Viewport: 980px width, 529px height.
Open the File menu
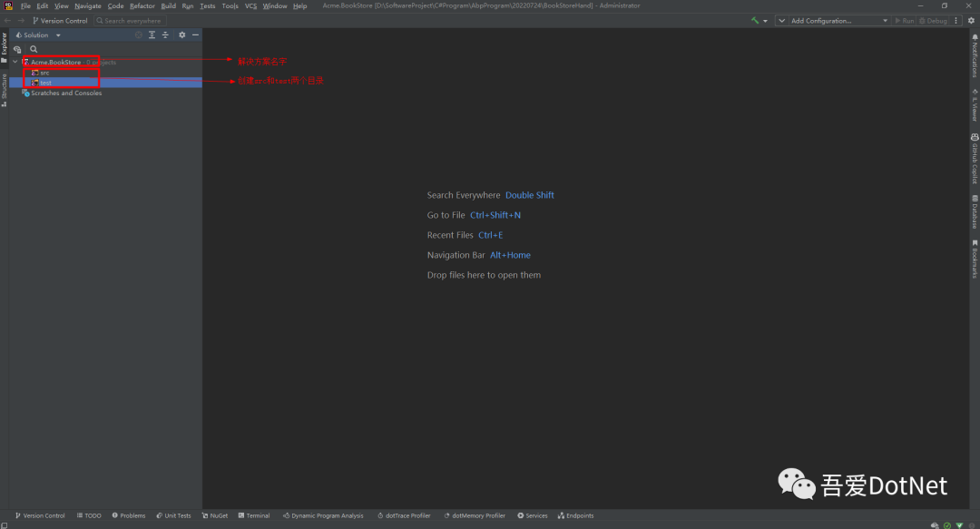pyautogui.click(x=25, y=5)
